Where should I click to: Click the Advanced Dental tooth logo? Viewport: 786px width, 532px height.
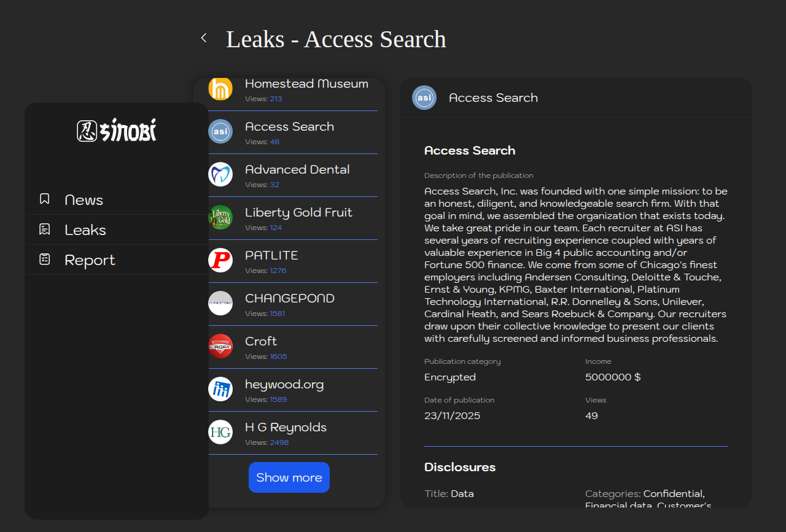[220, 174]
